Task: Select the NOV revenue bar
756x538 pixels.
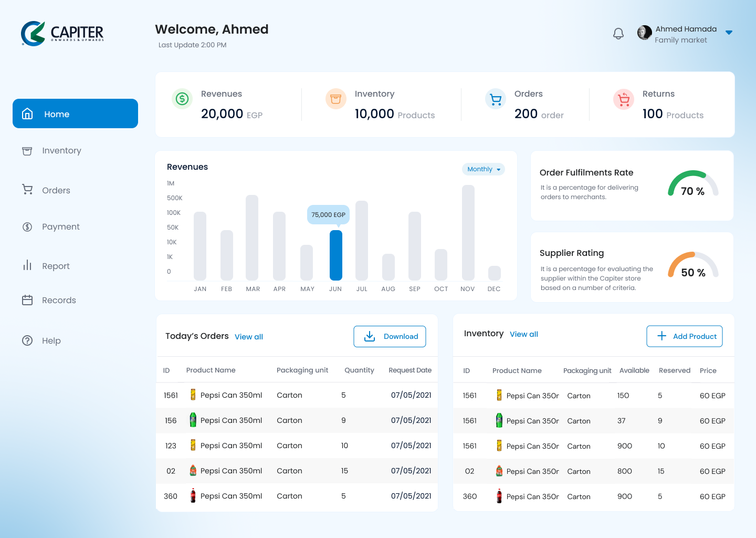Action: 468,232
